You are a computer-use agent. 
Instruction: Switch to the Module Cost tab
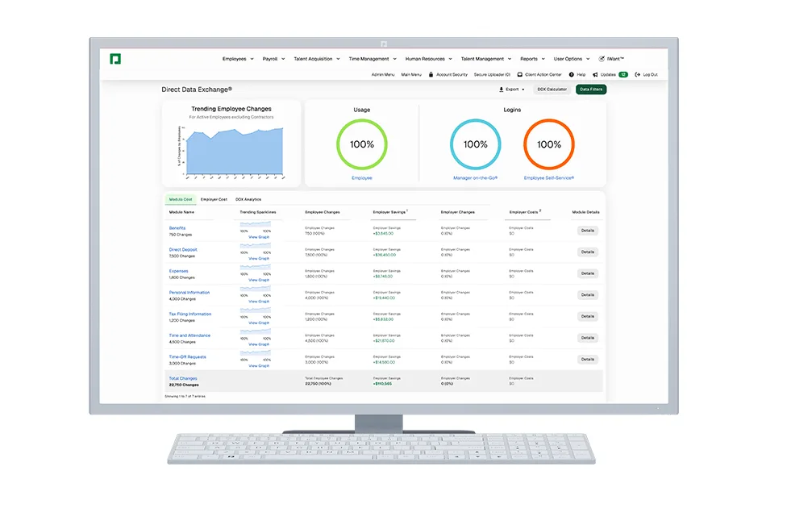click(180, 199)
